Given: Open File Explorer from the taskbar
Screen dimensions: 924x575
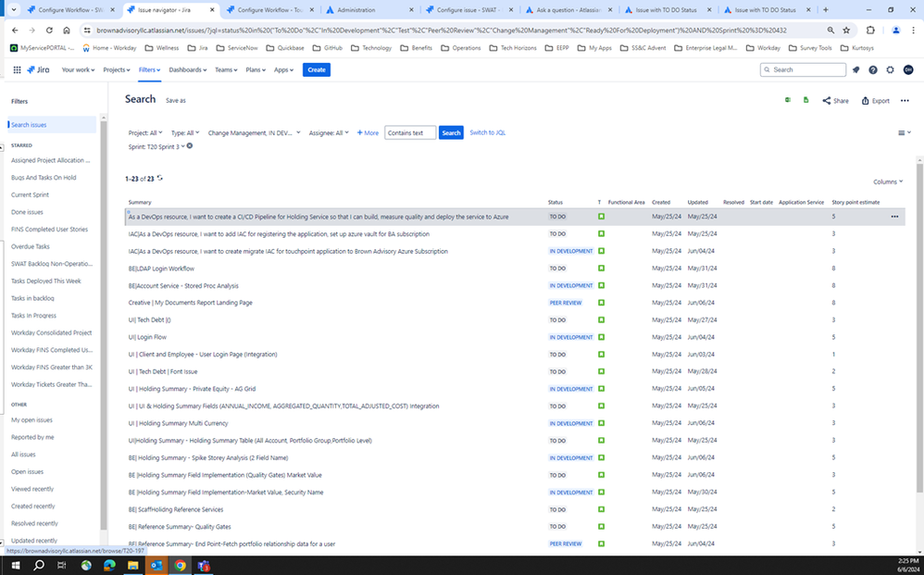Looking at the screenshot, I should click(132, 566).
